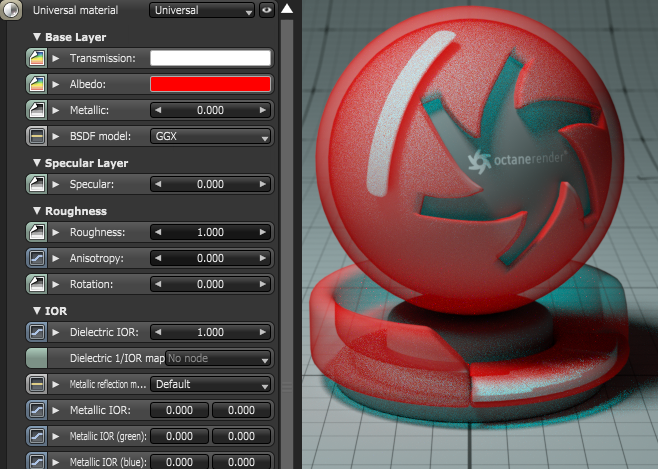Decrease Specular value with left arrow
Screen dimensions: 658x469
[x=158, y=184]
